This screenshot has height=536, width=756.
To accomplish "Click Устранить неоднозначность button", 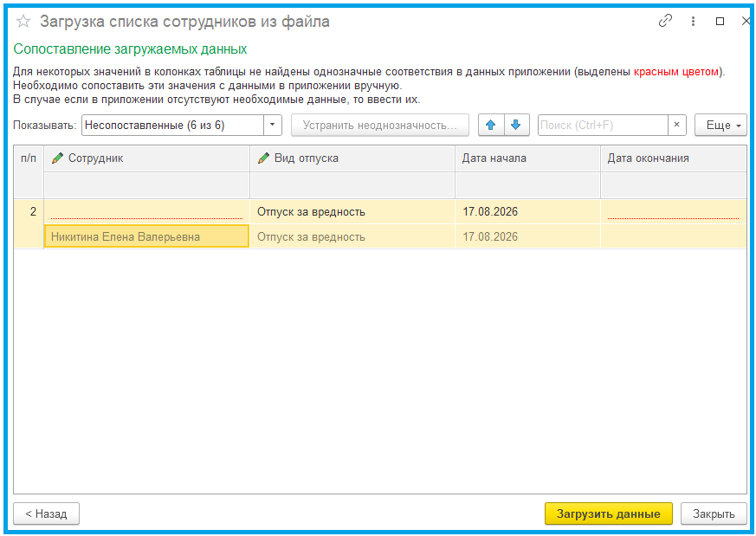I will [x=379, y=126].
